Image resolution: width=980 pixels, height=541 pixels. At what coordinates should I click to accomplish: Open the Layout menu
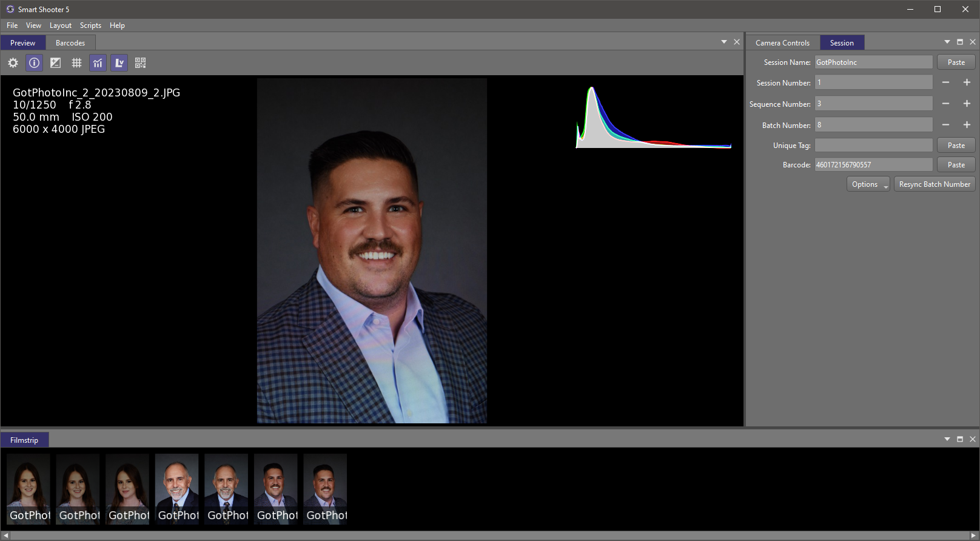tap(61, 25)
